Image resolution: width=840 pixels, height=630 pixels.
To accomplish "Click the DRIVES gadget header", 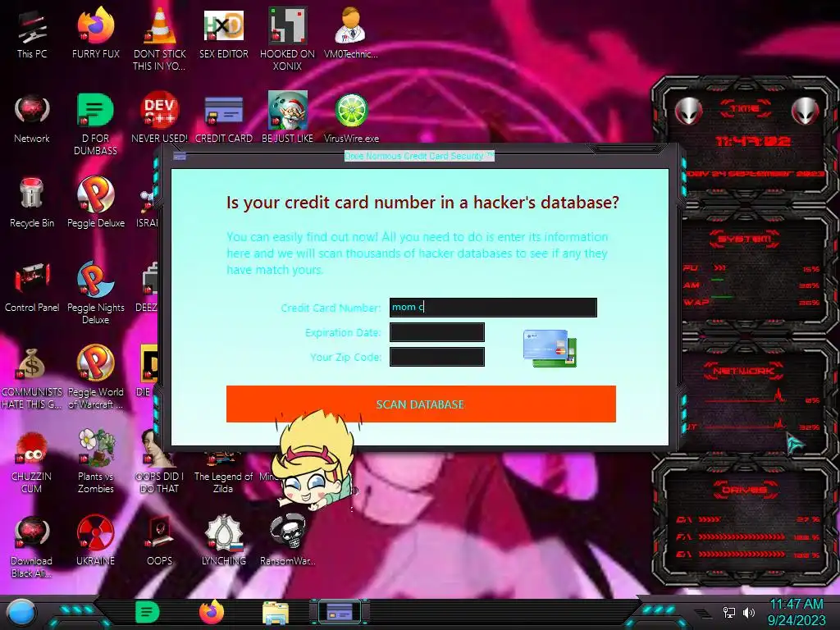I will pos(745,490).
